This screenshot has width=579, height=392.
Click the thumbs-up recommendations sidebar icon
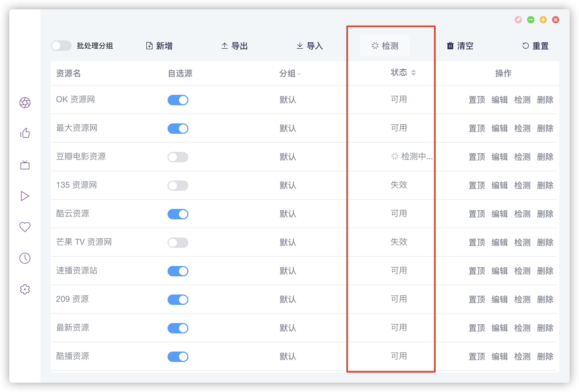(25, 133)
